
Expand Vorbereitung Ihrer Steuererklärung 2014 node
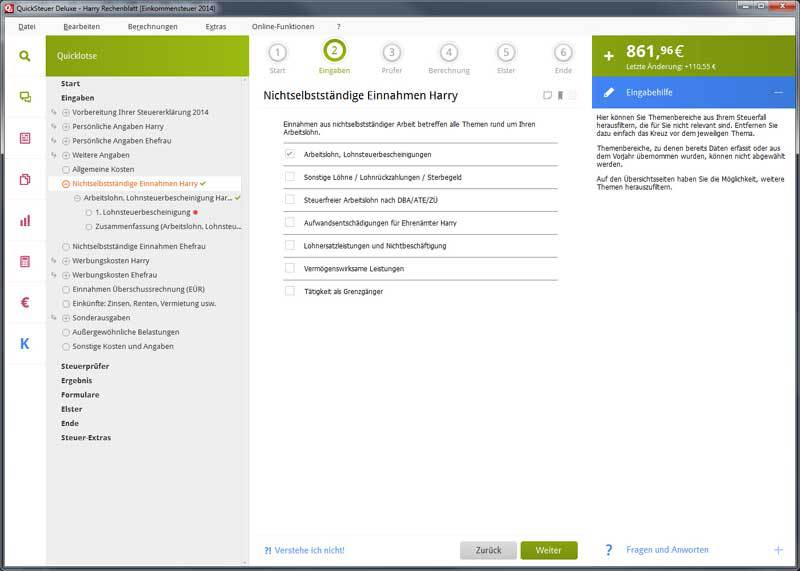coord(66,112)
